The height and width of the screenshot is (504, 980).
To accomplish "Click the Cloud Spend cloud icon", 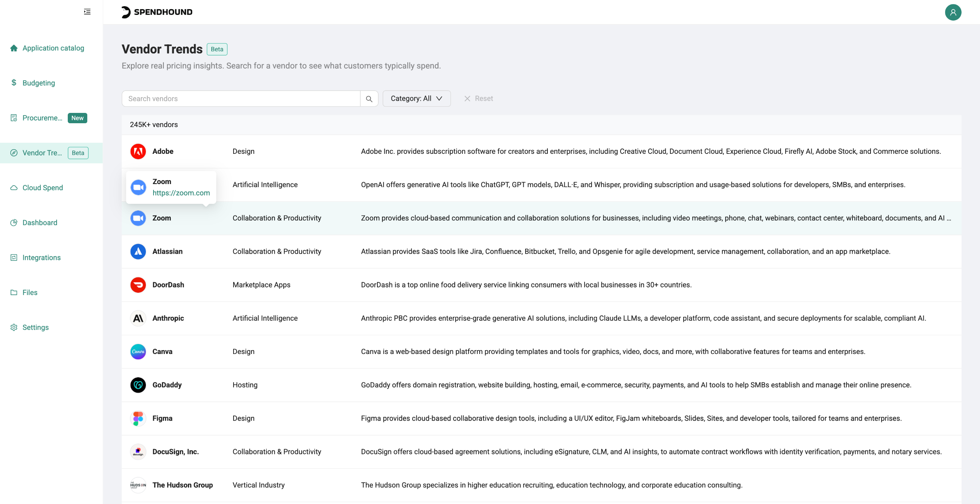I will click(14, 188).
